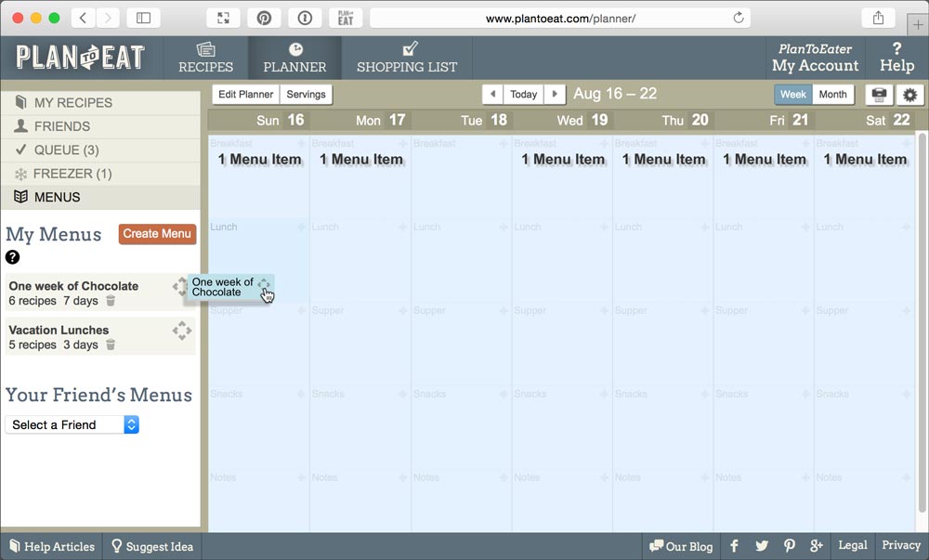The width and height of the screenshot is (929, 560).
Task: Add item to Monday Lunch
Action: (402, 227)
